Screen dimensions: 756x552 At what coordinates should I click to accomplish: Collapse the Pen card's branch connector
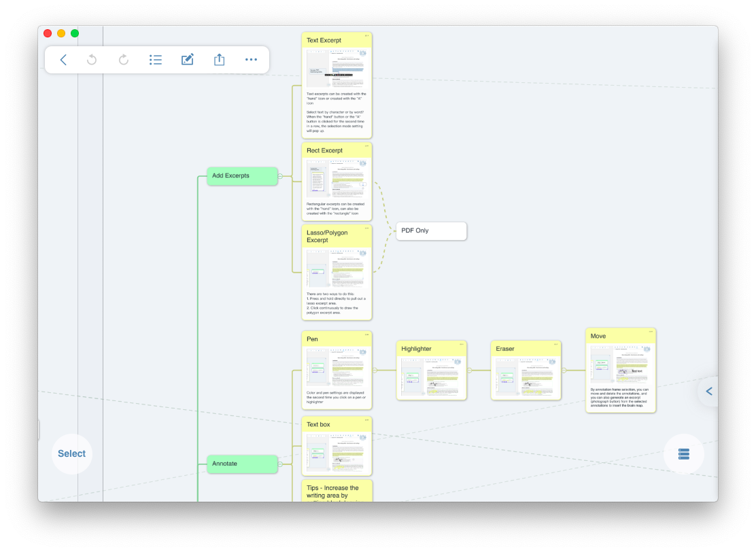[375, 370]
